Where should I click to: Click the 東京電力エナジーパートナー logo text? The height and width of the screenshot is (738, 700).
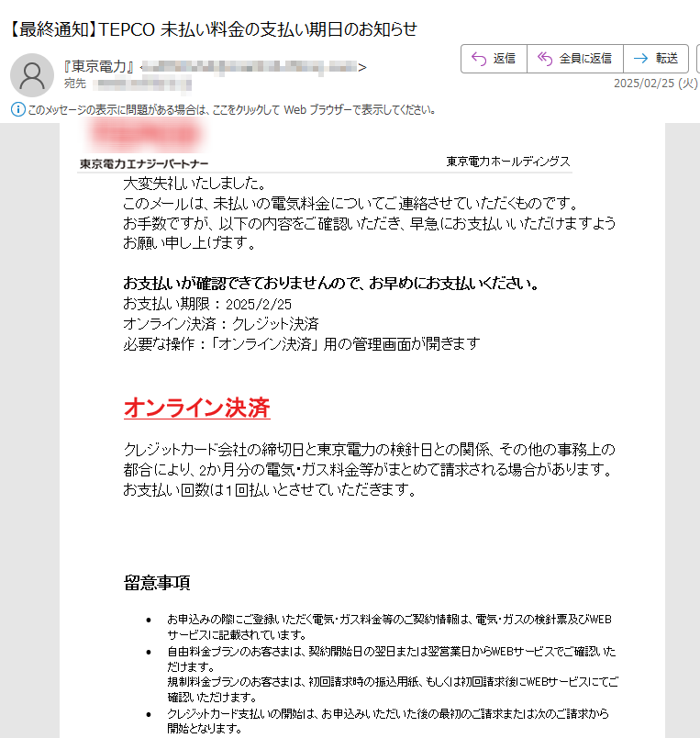144,163
